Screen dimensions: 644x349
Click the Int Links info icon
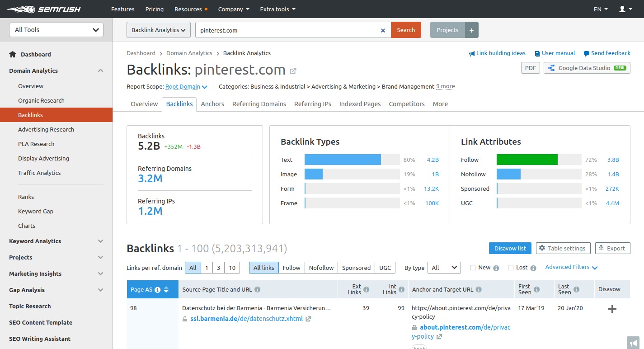tap(401, 289)
